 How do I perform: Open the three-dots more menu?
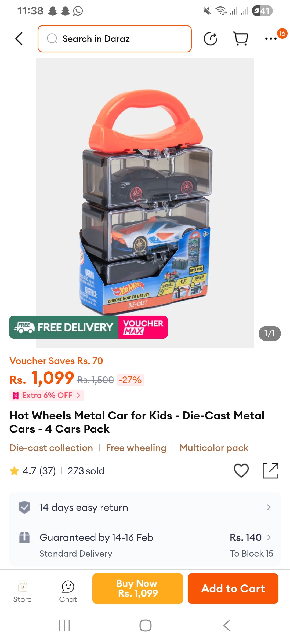271,39
